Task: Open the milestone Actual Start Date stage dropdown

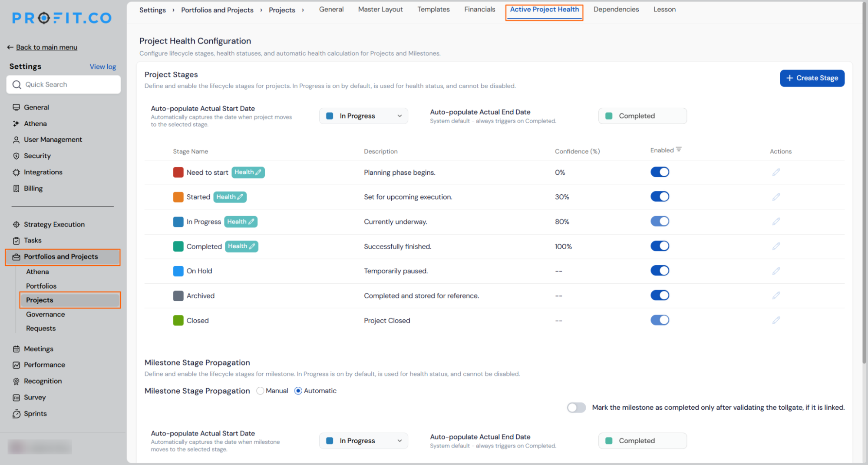Action: tap(363, 441)
